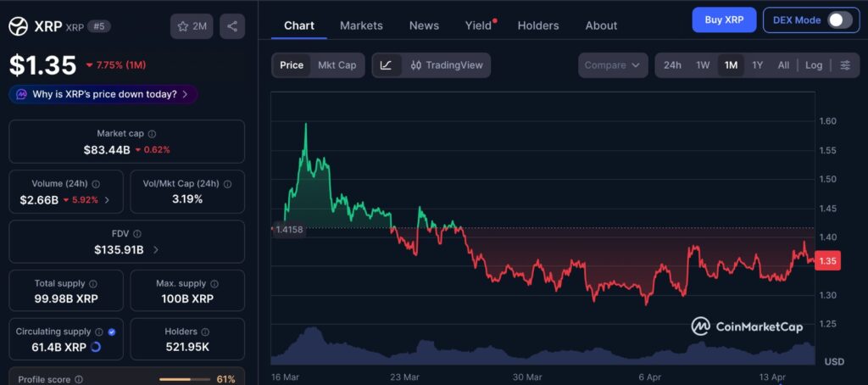This screenshot has height=385, width=868.
Task: Click the 6 Apr date axis label
Action: pos(650,377)
